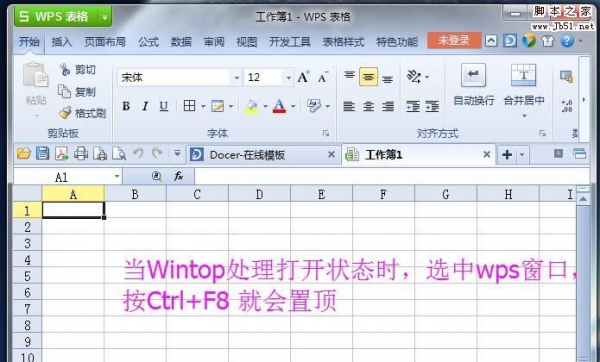Click the Print icon

pos(81,154)
